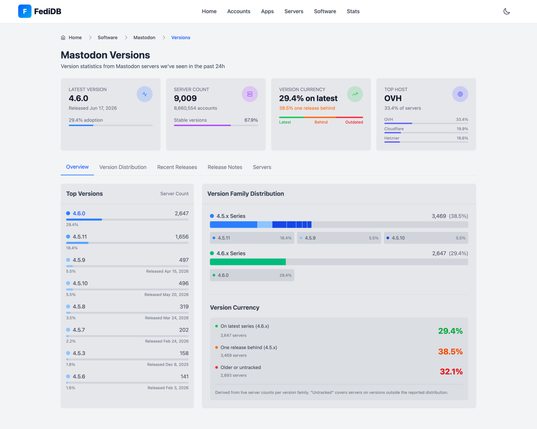Toggle dark mode with the moon icon
This screenshot has width=537, height=429.
point(506,11)
